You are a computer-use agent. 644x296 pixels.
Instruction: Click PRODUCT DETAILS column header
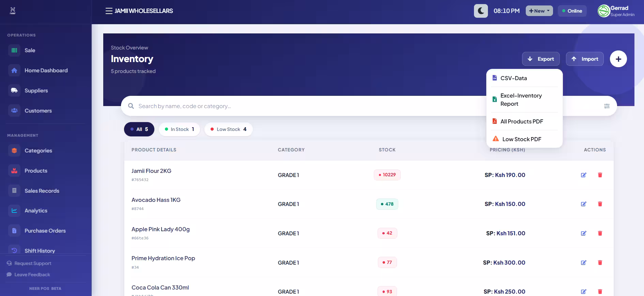154,150
